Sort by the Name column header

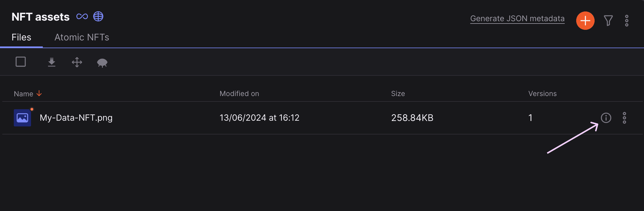(24, 94)
